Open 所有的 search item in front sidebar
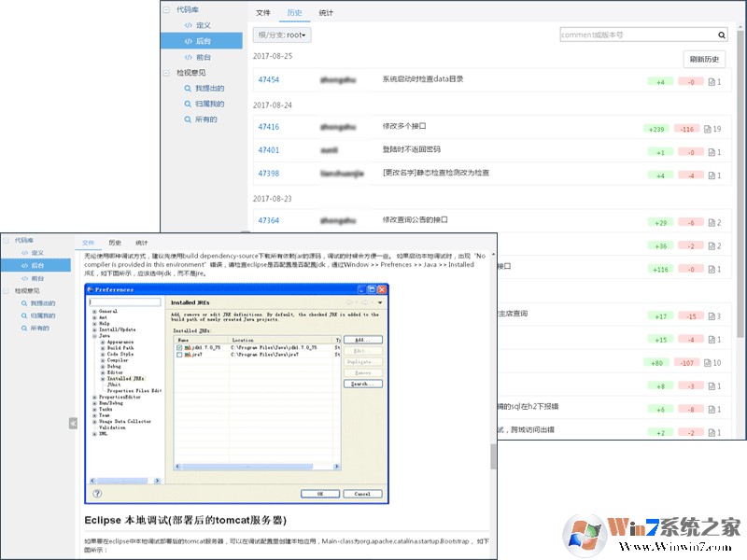 click(x=39, y=329)
